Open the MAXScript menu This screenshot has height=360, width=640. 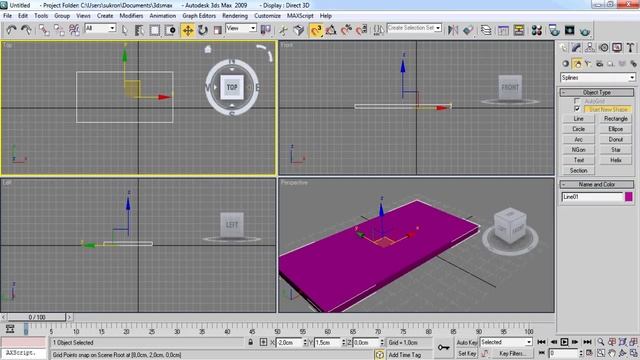click(x=300, y=16)
